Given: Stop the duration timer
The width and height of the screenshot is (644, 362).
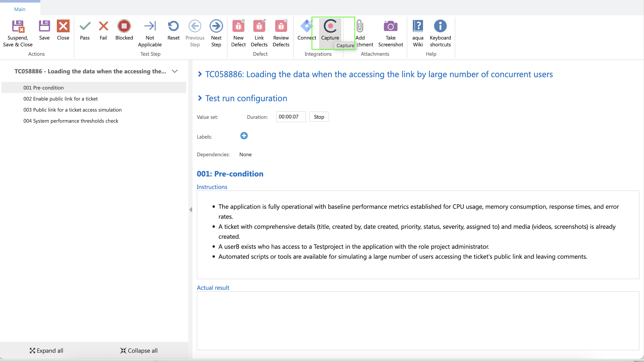Looking at the screenshot, I should [x=319, y=117].
